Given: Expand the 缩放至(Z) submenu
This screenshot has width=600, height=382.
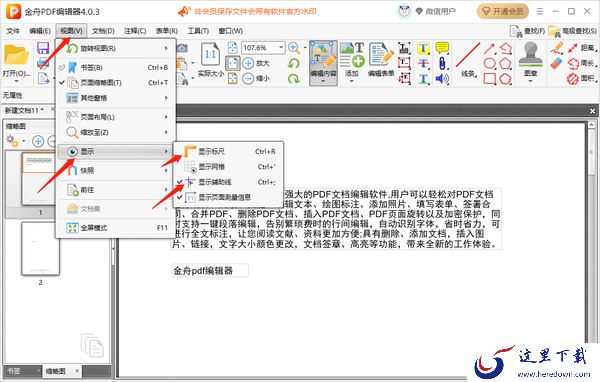Looking at the screenshot, I should pyautogui.click(x=116, y=132).
